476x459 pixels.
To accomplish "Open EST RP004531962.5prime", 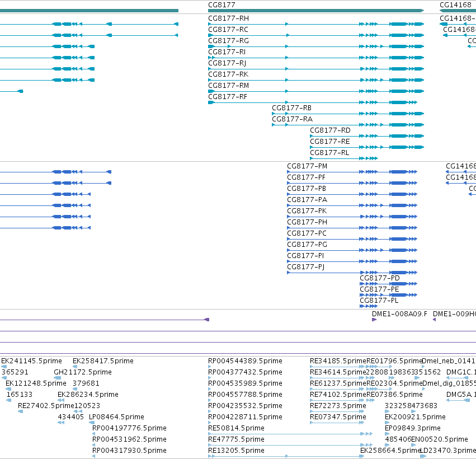I will 129,439.
